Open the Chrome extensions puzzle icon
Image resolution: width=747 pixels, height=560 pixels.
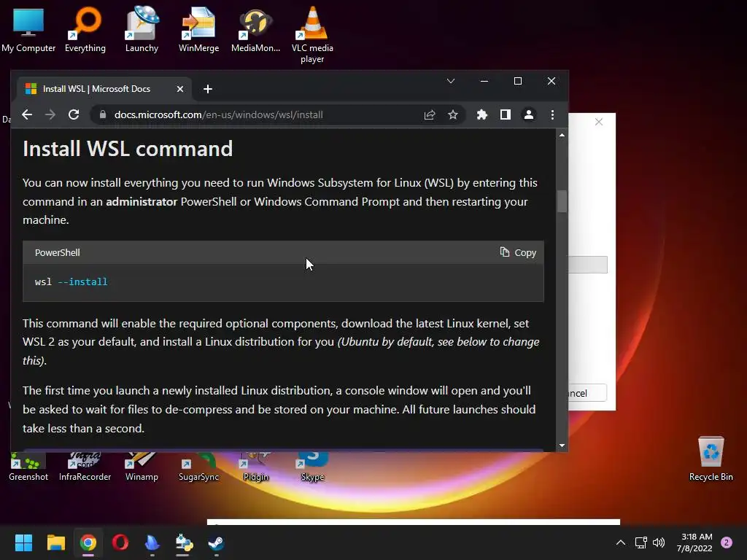tap(482, 114)
